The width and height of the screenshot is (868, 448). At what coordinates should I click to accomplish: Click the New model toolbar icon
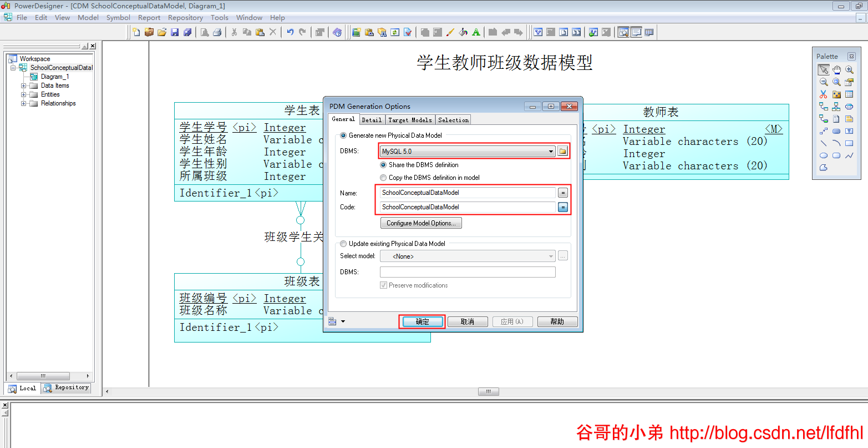pyautogui.click(x=136, y=32)
